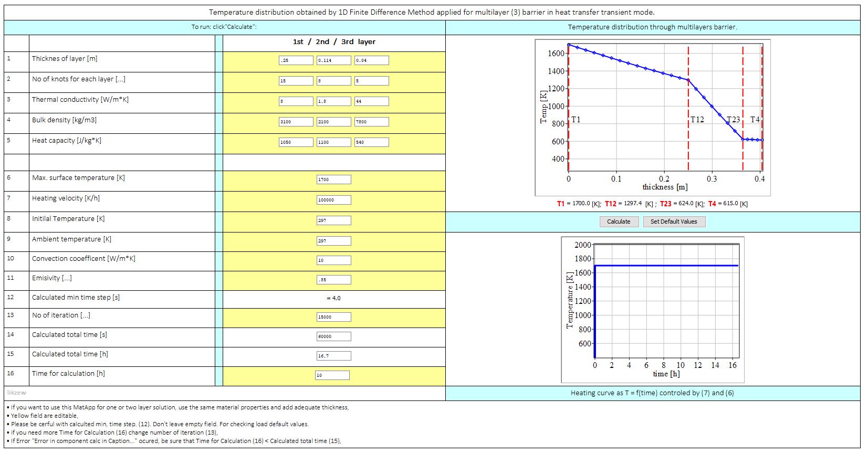Screen dimensions: 868x454
Task: Click 'Heating curve as T = f(time)' caption
Action: [652, 393]
